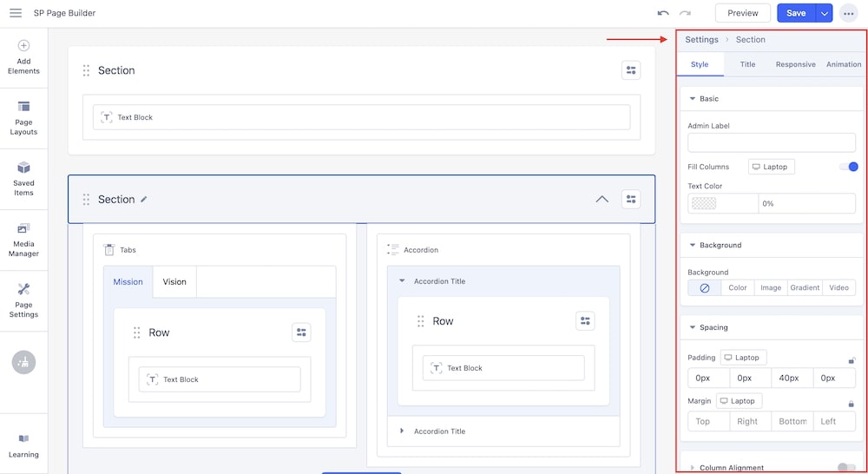Open the hamburger menu icon
868x474 pixels.
click(x=16, y=13)
